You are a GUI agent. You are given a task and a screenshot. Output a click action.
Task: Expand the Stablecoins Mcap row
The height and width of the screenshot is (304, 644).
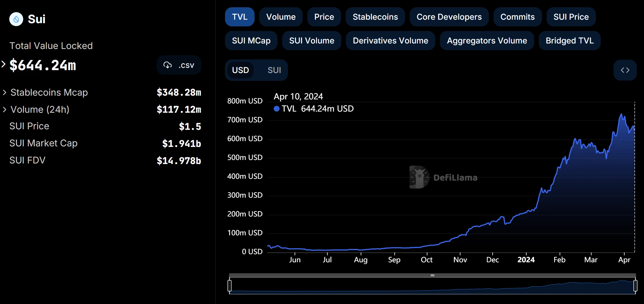click(x=5, y=92)
